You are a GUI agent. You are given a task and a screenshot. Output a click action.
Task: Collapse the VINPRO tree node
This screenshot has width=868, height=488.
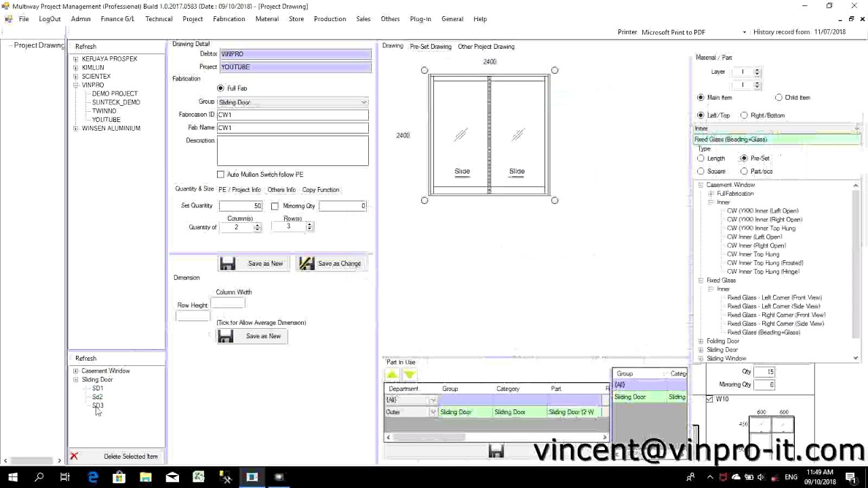(x=76, y=85)
